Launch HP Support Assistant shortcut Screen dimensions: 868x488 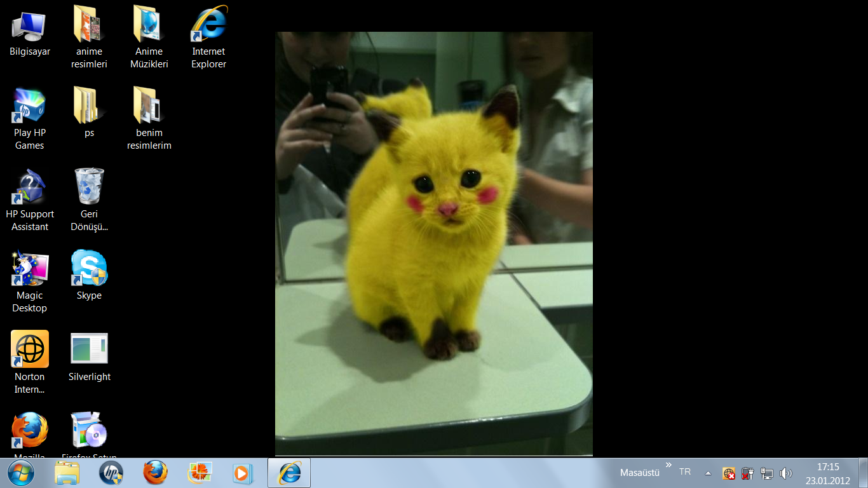pyautogui.click(x=29, y=200)
